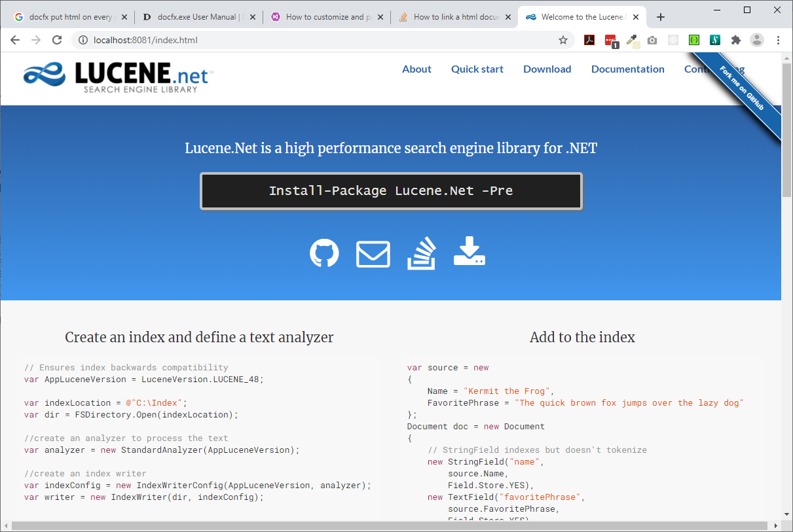Viewport: 793px width, 532px height.
Task: Click the horizontal scrollbar at bottom
Action: [390, 525]
